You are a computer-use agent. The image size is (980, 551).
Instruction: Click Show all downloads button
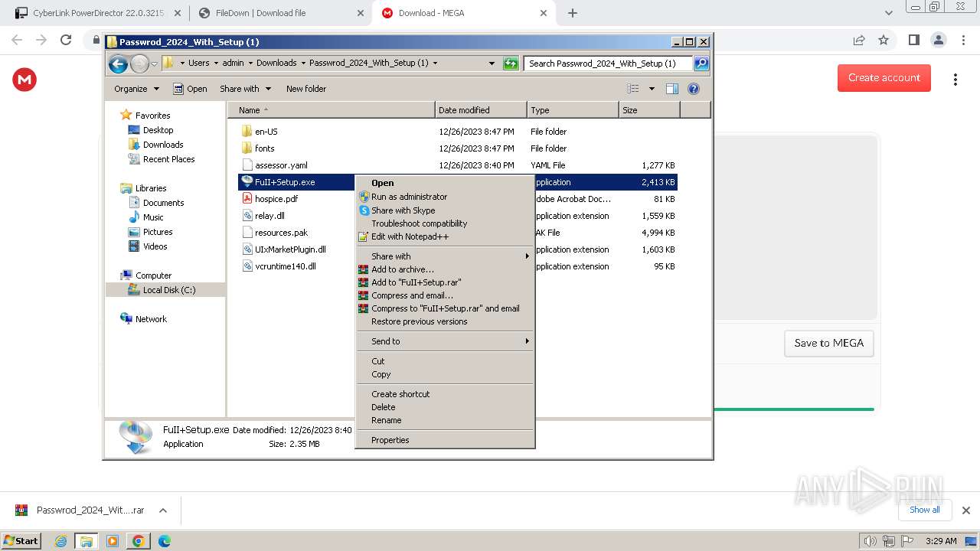pyautogui.click(x=925, y=510)
